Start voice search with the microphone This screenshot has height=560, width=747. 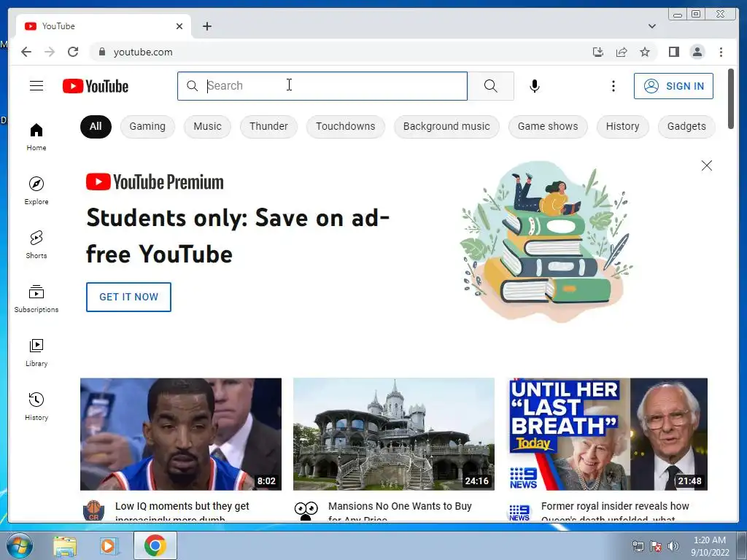click(535, 86)
